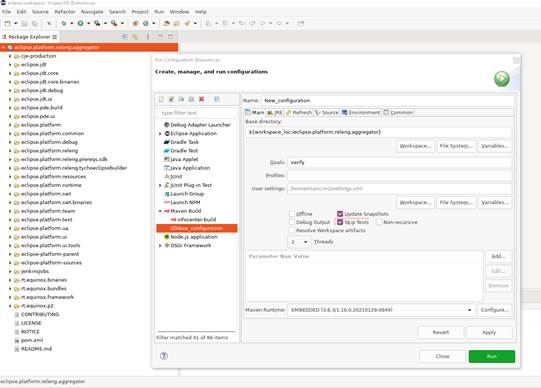The width and height of the screenshot is (541, 388).
Task: Expand the OSGi Framework tree node
Action: pyautogui.click(x=160, y=246)
